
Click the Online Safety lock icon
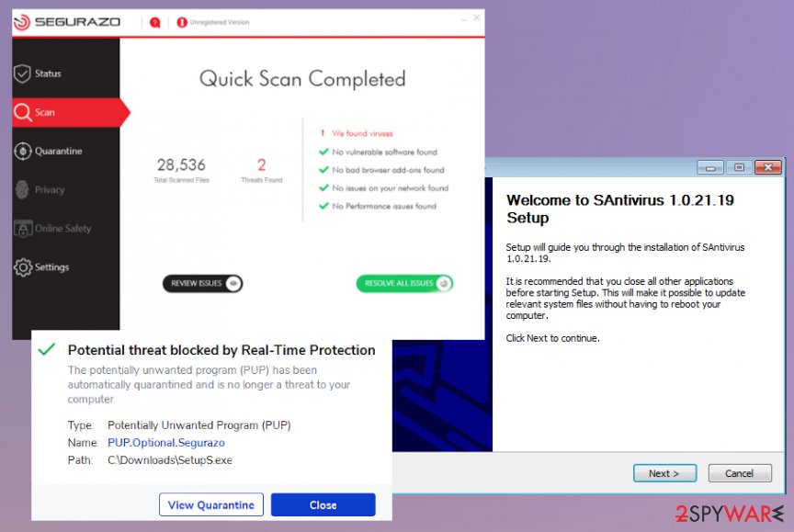click(22, 229)
